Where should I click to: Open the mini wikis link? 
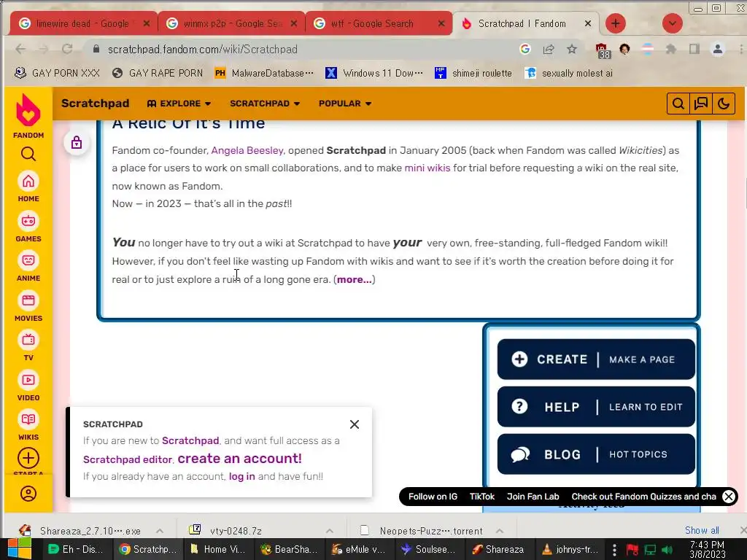click(x=427, y=168)
